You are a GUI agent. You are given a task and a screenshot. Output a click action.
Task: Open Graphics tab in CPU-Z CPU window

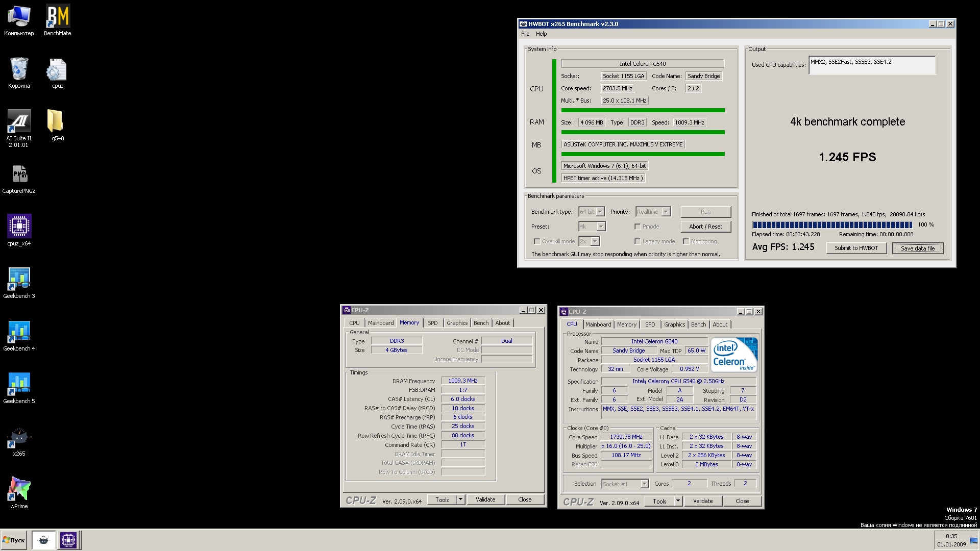(x=674, y=324)
